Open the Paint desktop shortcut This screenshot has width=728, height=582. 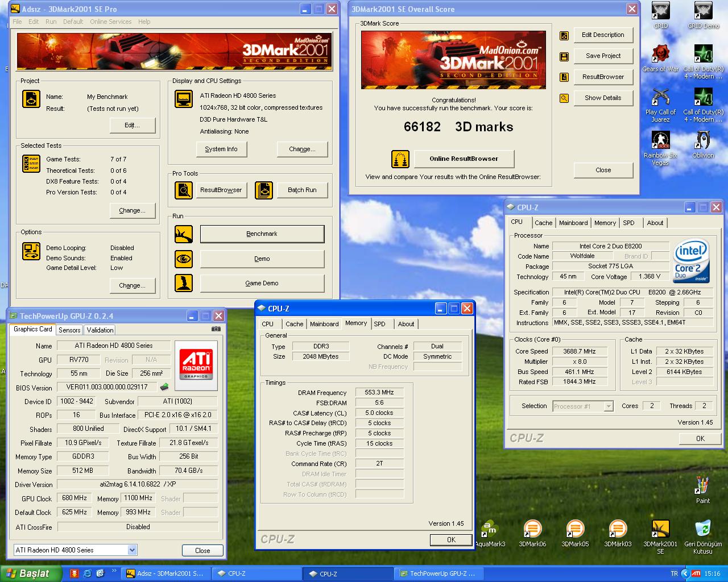[x=703, y=490]
